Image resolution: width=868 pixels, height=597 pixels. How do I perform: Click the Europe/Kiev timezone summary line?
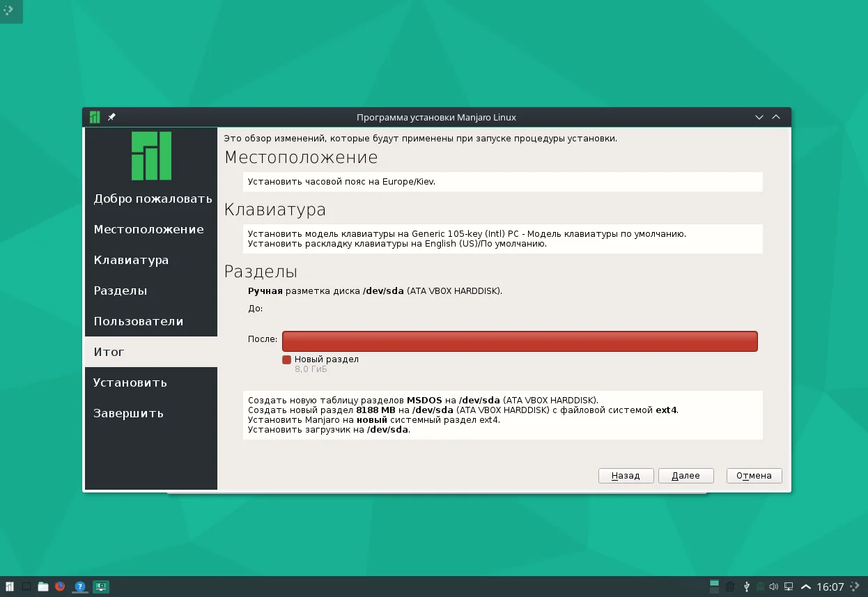pyautogui.click(x=341, y=182)
